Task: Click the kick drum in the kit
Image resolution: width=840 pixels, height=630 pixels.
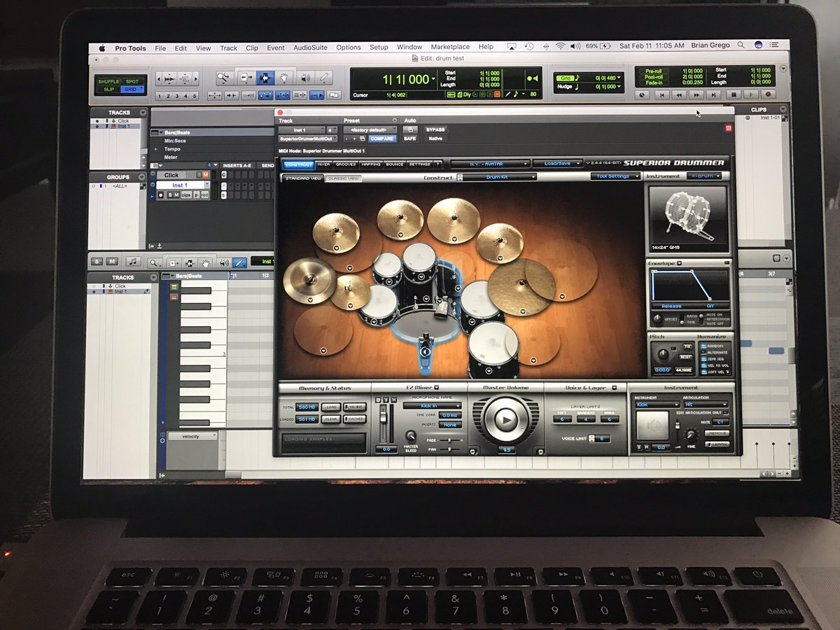Action: click(424, 326)
